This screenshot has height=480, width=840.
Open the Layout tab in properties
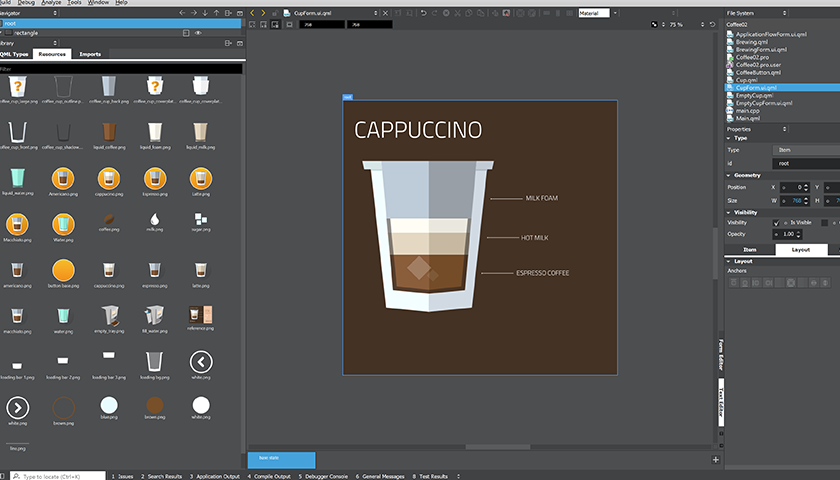[800, 249]
